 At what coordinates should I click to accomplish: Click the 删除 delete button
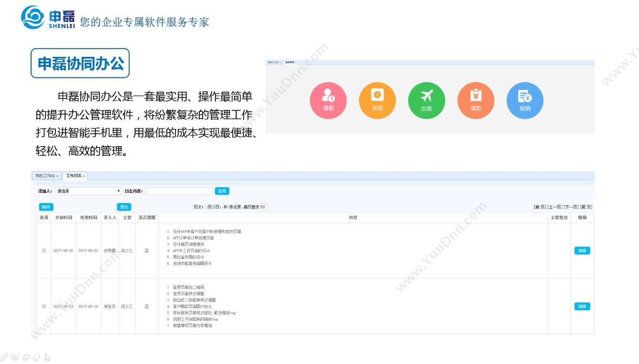coord(46,207)
